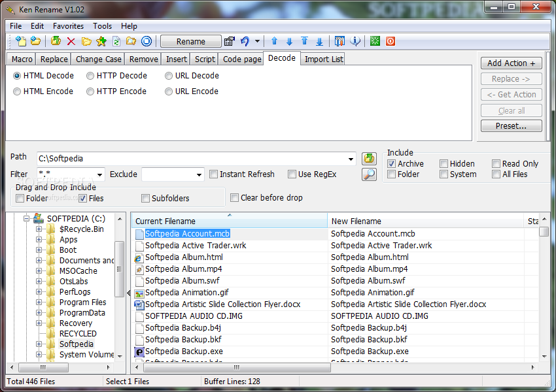The image size is (556, 392).
Task: Open the Tools menu
Action: click(x=102, y=26)
